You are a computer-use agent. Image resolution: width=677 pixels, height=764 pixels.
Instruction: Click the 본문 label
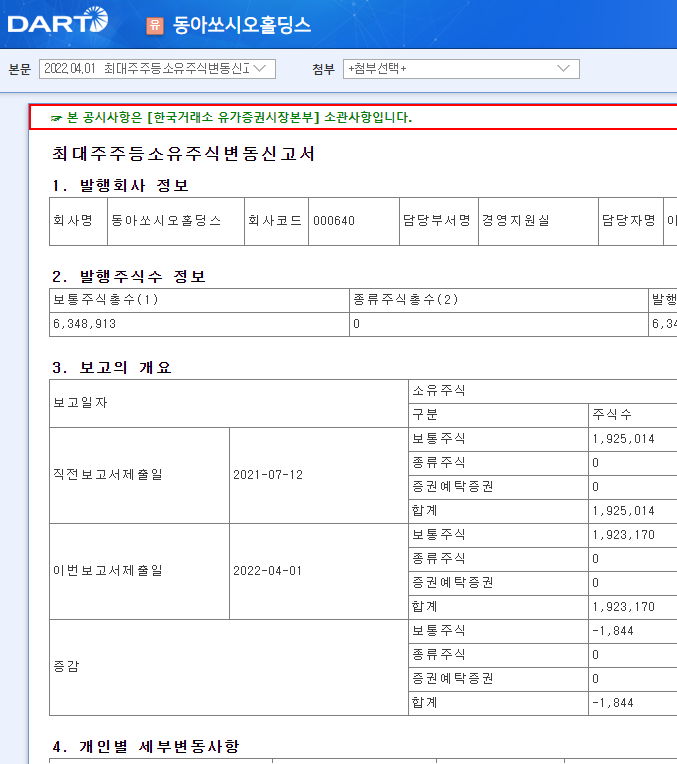(x=20, y=69)
